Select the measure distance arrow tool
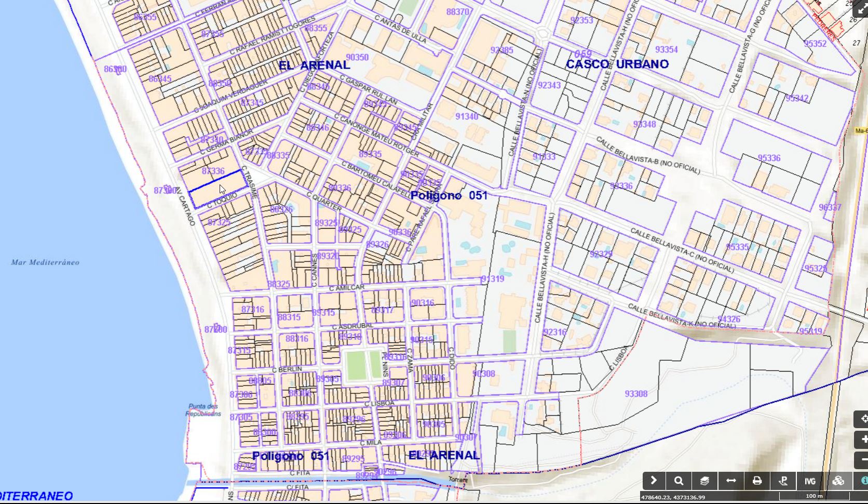The image size is (868, 504). (x=731, y=481)
